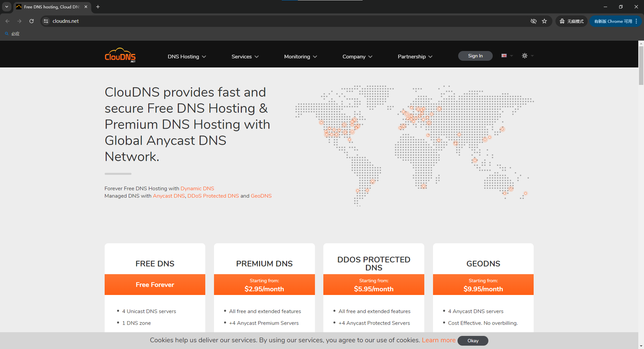Click the Bing bookmark in the bookmarks bar
The image size is (644, 349).
pyautogui.click(x=12, y=34)
